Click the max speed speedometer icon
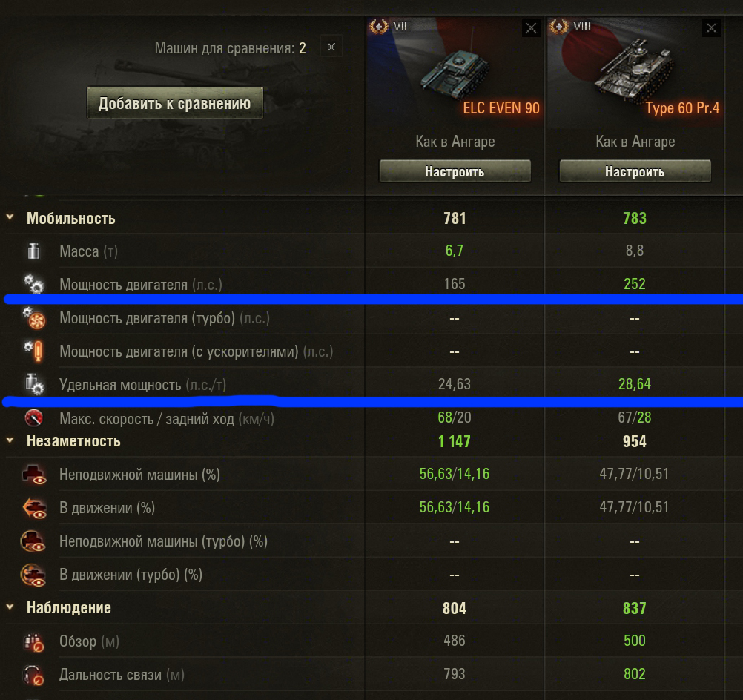 (34, 418)
